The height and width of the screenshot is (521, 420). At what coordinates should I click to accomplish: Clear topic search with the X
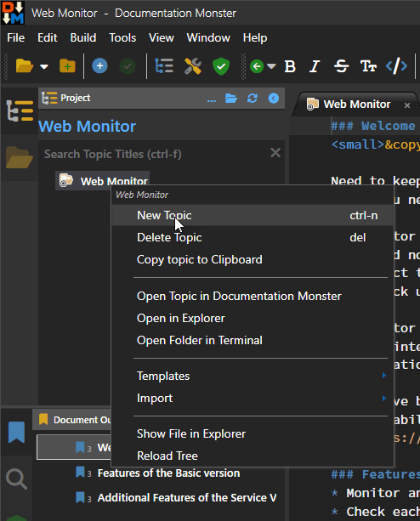(x=275, y=153)
